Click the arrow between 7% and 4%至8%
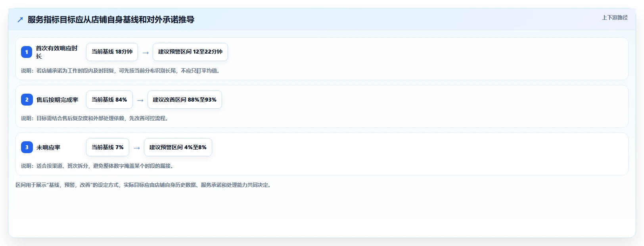 (x=137, y=148)
